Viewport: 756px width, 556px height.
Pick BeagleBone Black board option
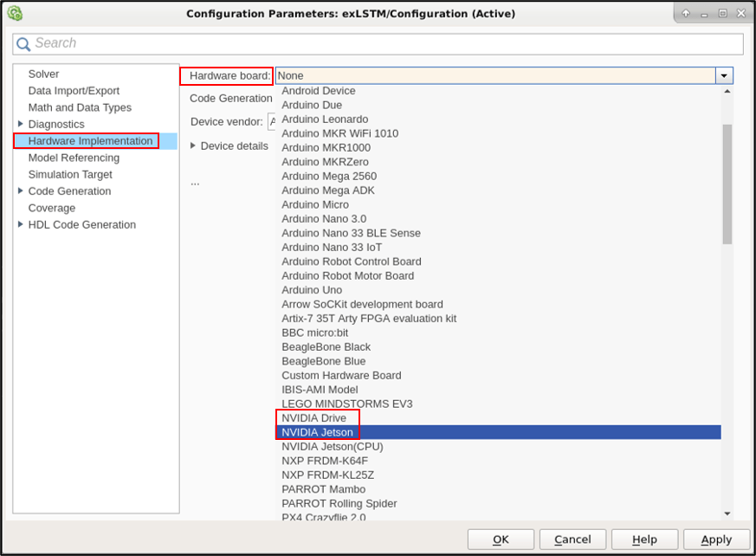click(x=326, y=347)
